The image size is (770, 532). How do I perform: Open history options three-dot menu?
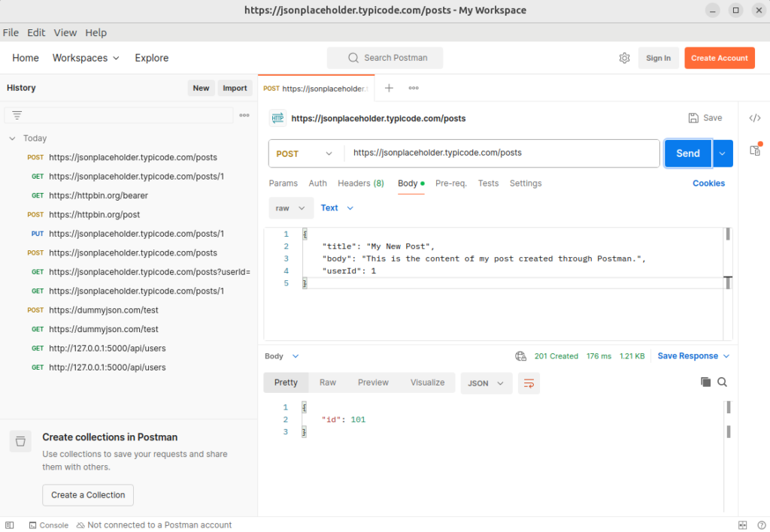coord(244,115)
